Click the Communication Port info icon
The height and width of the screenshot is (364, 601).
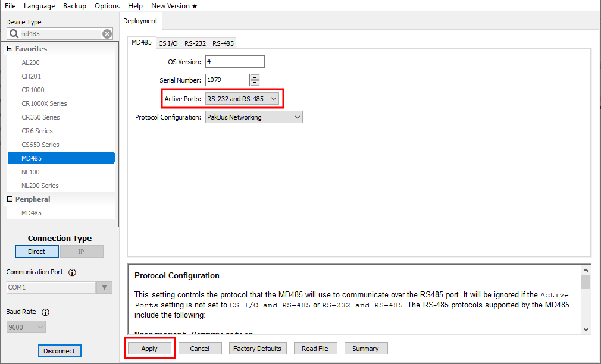click(x=72, y=272)
